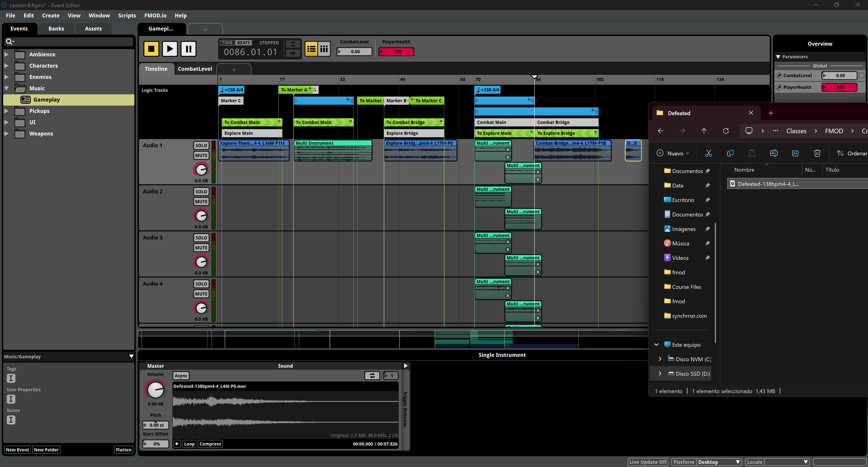868x467 pixels.
Task: Toggle the CombatLevel checkbox in Overview
Action: coord(861,76)
